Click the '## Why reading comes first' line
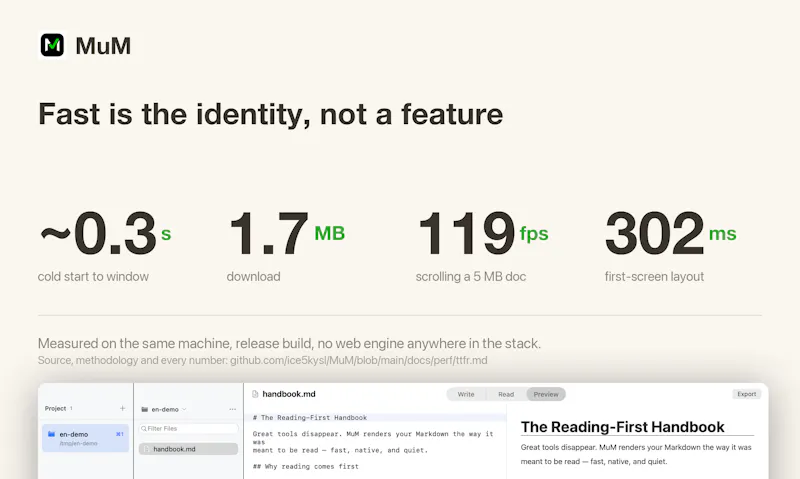The image size is (800, 479). pyautogui.click(x=306, y=466)
